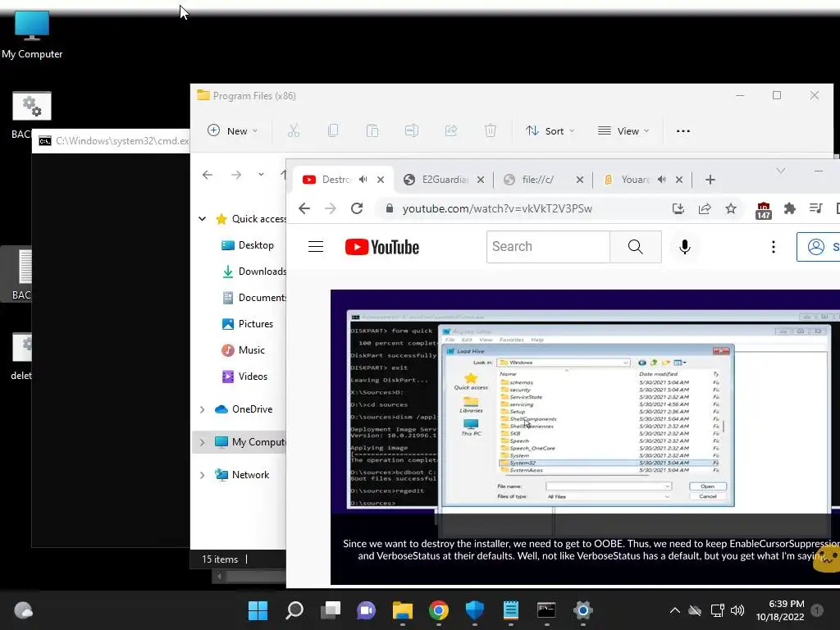
Task: Open Windows Start button
Action: pos(258,610)
